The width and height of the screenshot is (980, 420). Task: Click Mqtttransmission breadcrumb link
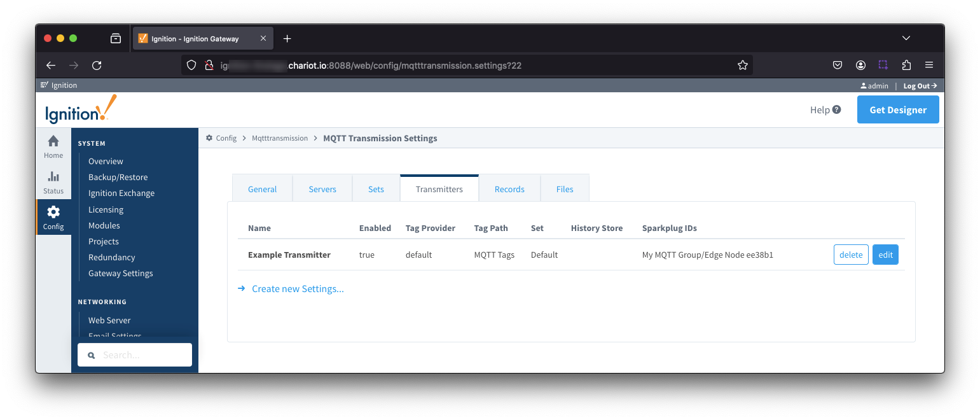[280, 138]
